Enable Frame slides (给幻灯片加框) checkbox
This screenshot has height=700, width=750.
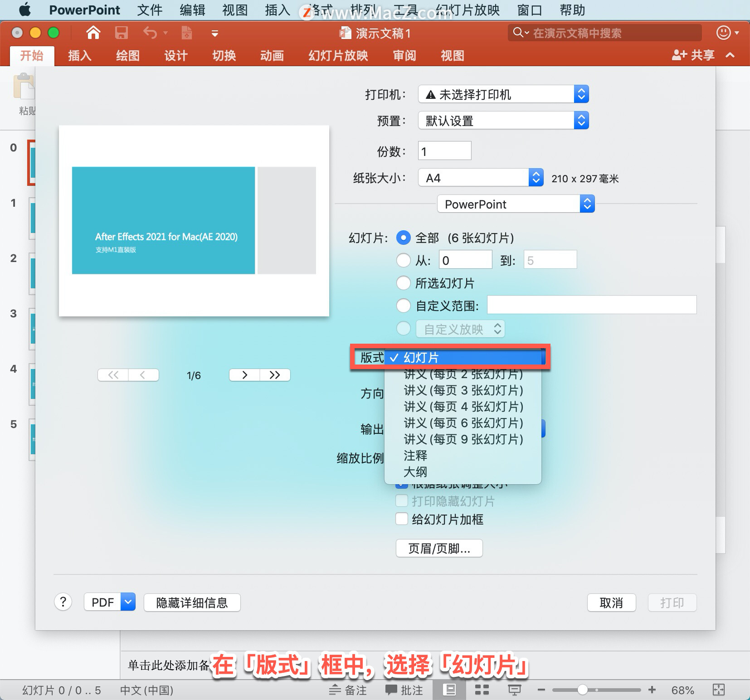coord(402,519)
